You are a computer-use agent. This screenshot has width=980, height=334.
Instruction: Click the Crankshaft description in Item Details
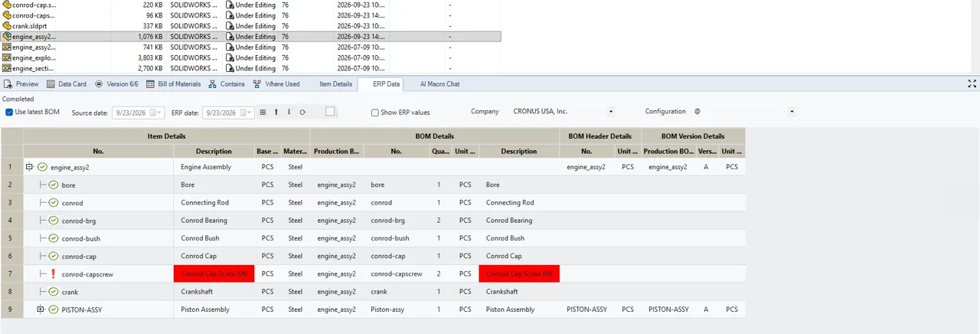pyautogui.click(x=198, y=292)
